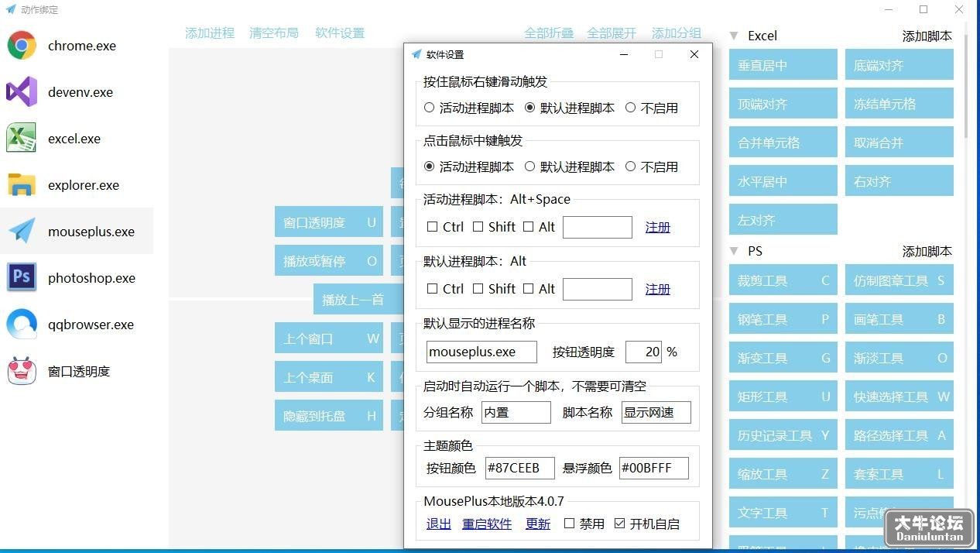Screen dimensions: 980x553
Task: Click the 垂直居中 Excel script button
Action: coord(783,65)
